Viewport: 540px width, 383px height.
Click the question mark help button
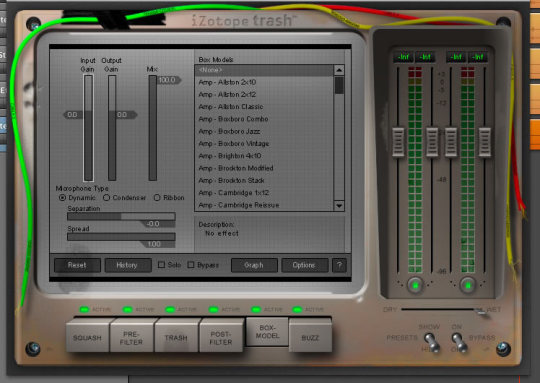(x=339, y=265)
